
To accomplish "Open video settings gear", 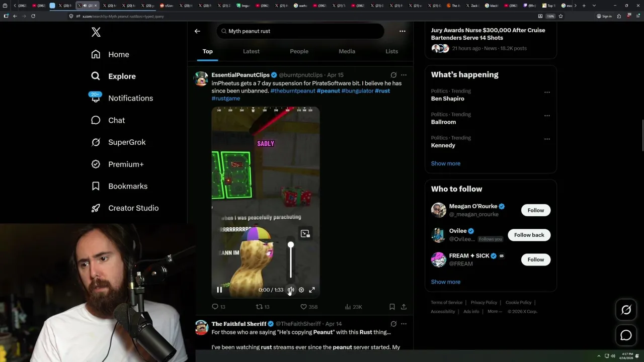I will (x=301, y=290).
